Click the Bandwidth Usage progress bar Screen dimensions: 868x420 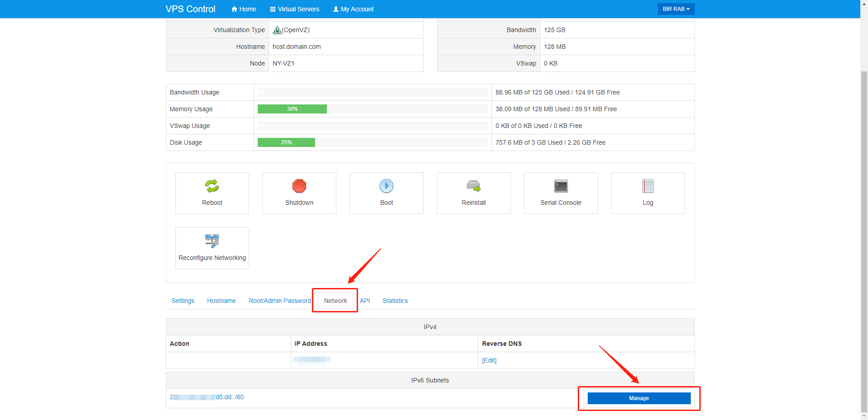[x=373, y=92]
